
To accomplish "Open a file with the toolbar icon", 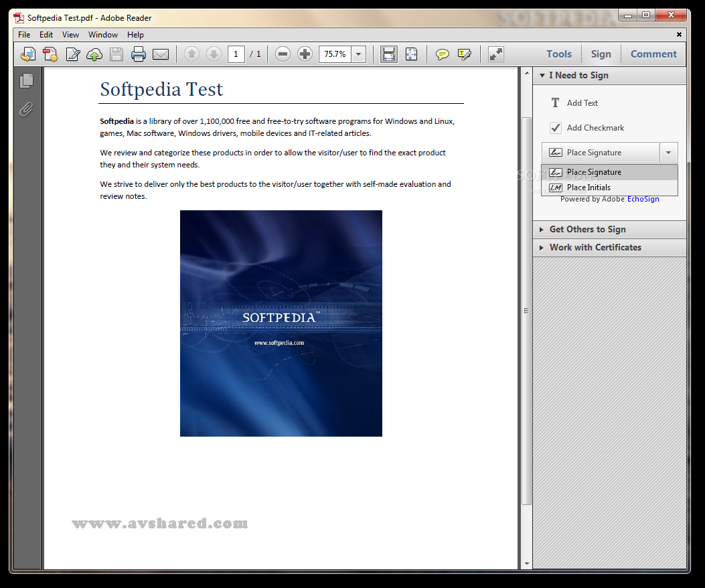I will tap(28, 54).
